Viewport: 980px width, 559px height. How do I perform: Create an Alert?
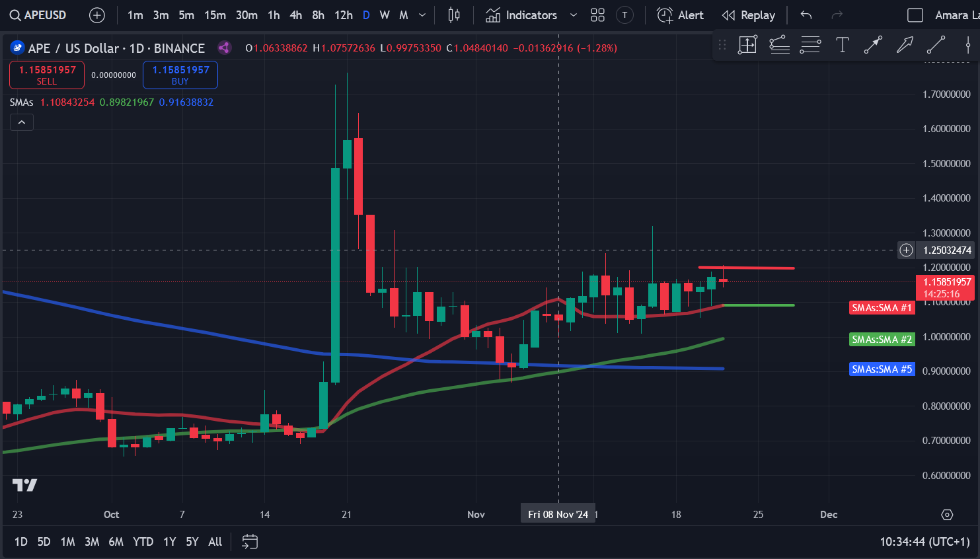[681, 15]
